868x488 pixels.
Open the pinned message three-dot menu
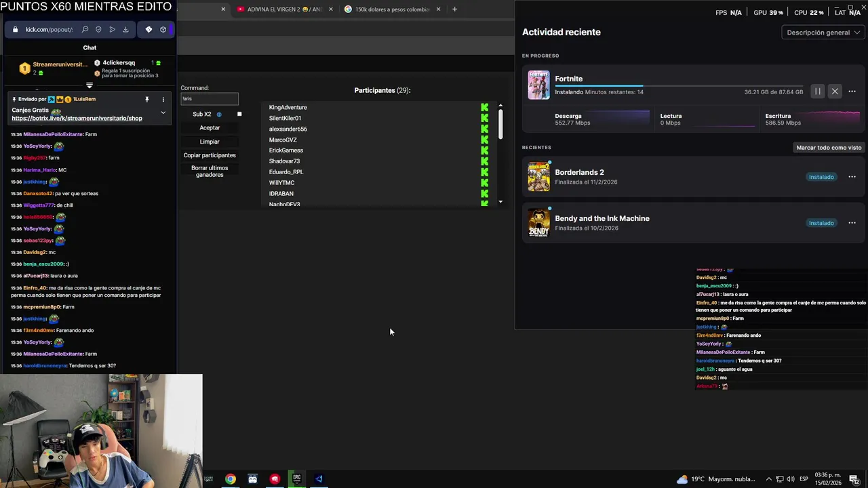point(163,99)
